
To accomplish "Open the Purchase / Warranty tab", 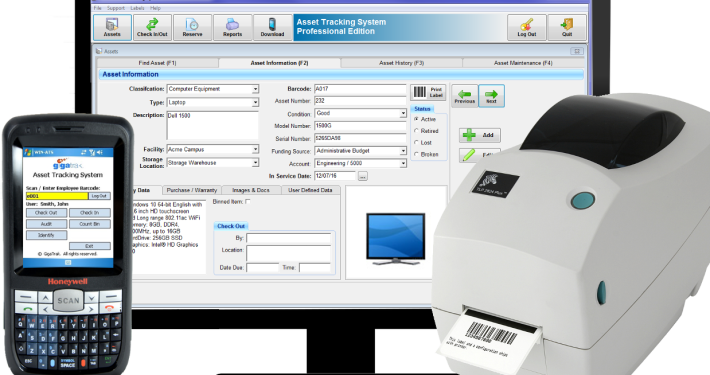I will 192,190.
